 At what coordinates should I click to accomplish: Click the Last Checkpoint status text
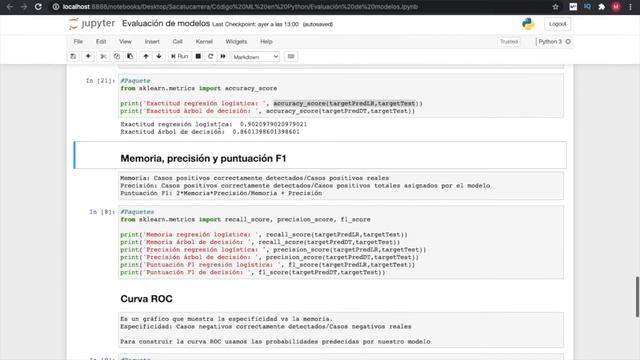point(256,24)
